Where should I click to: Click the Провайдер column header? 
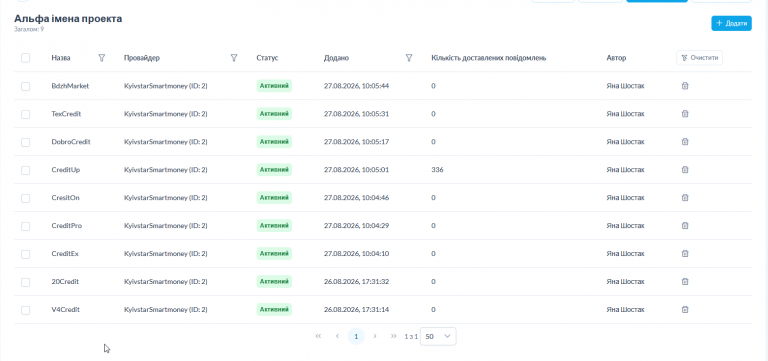142,58
